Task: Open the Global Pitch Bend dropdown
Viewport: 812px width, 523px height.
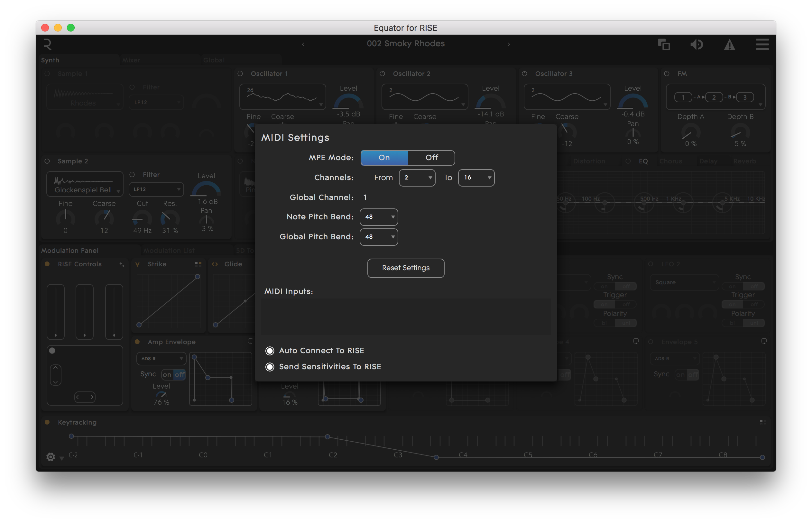Action: (378, 237)
